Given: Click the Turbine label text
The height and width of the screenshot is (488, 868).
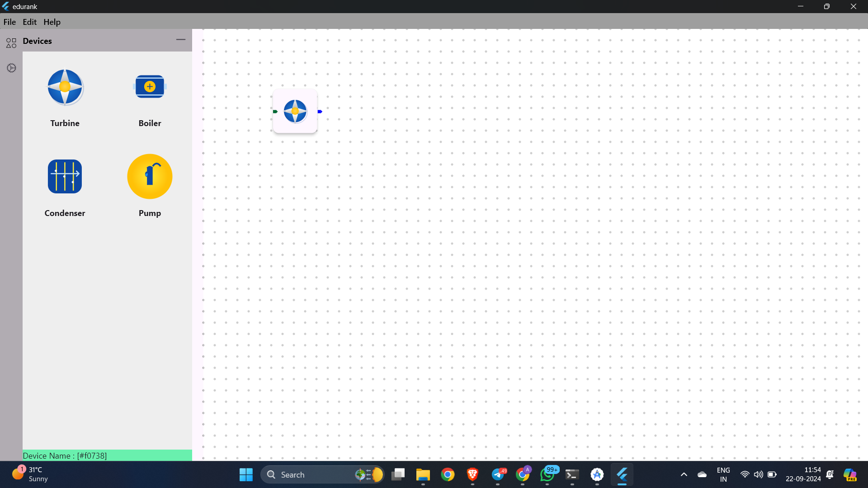Looking at the screenshot, I should pos(65,123).
